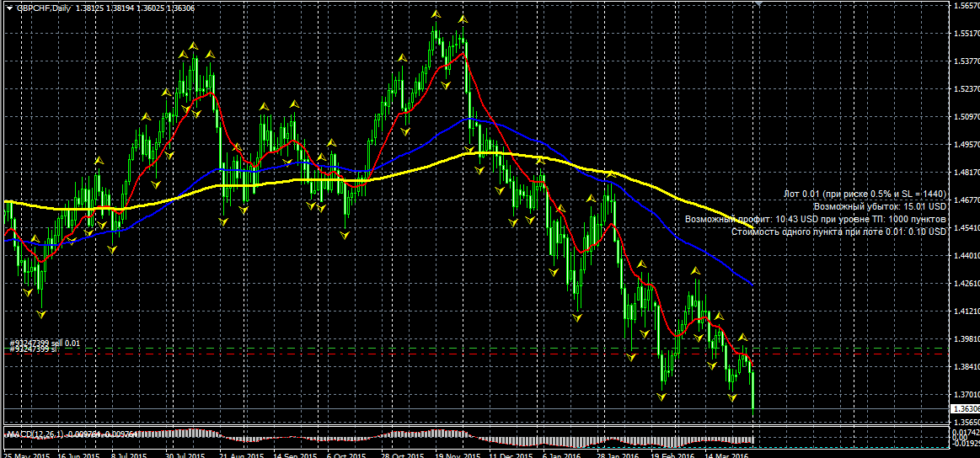The image size is (980, 458).
Task: Select the '#93247399 sell 0.01' order label
Action: tap(45, 343)
